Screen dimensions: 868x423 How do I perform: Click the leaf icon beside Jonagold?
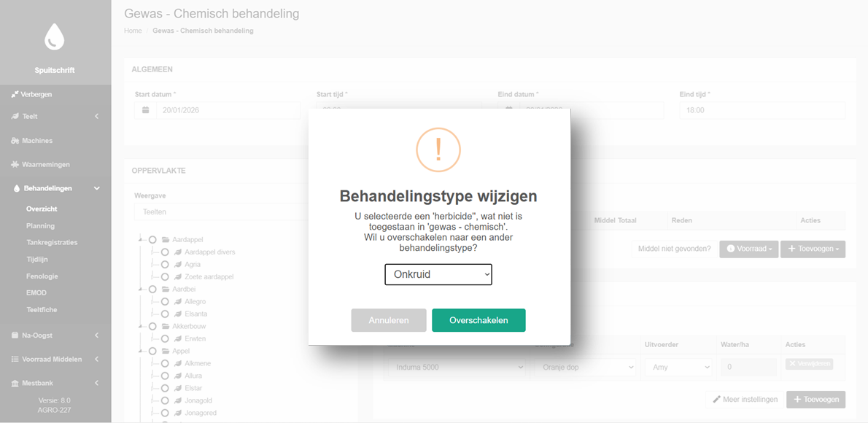[x=178, y=400]
